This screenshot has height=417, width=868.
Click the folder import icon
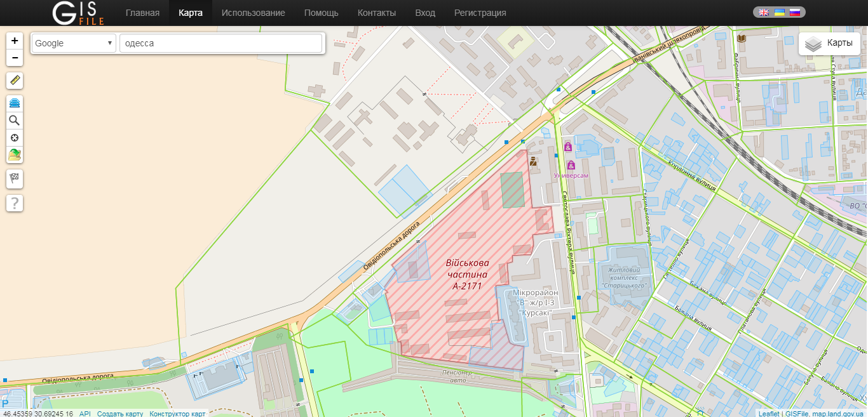(15, 155)
